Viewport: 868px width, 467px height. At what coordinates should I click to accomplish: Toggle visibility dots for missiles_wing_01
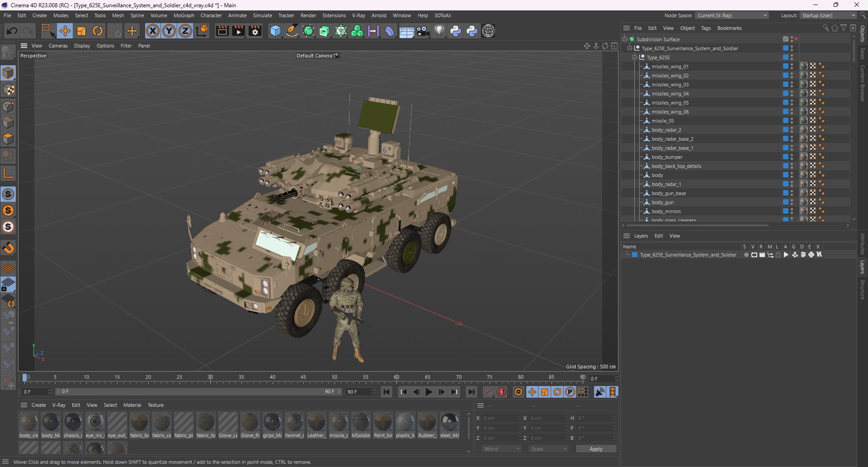pos(792,66)
